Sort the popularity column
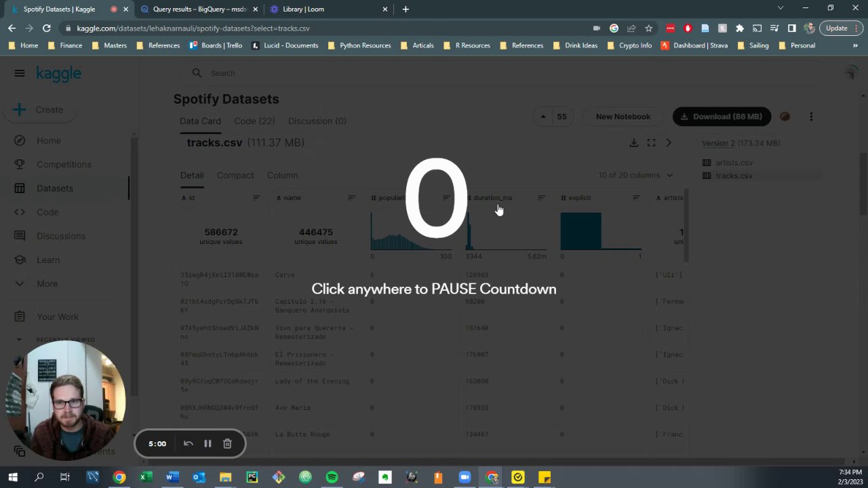868x488 pixels. click(x=446, y=198)
